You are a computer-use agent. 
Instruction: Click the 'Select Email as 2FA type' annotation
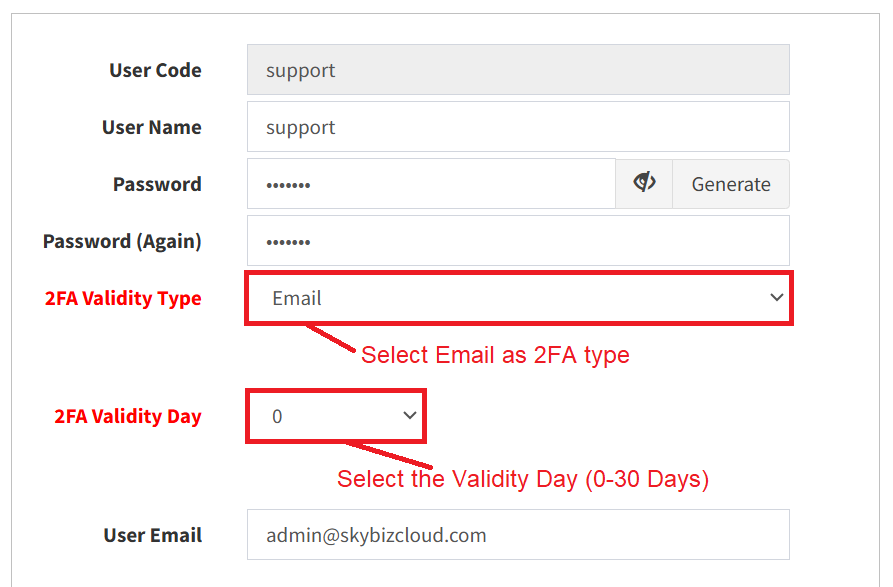coord(495,355)
